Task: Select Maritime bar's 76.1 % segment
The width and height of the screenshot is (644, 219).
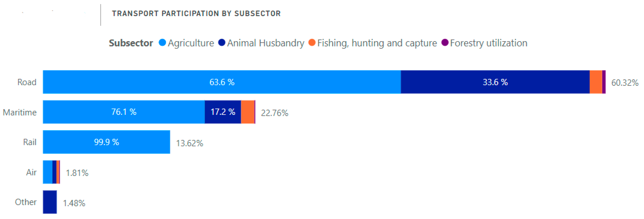Action: [124, 112]
